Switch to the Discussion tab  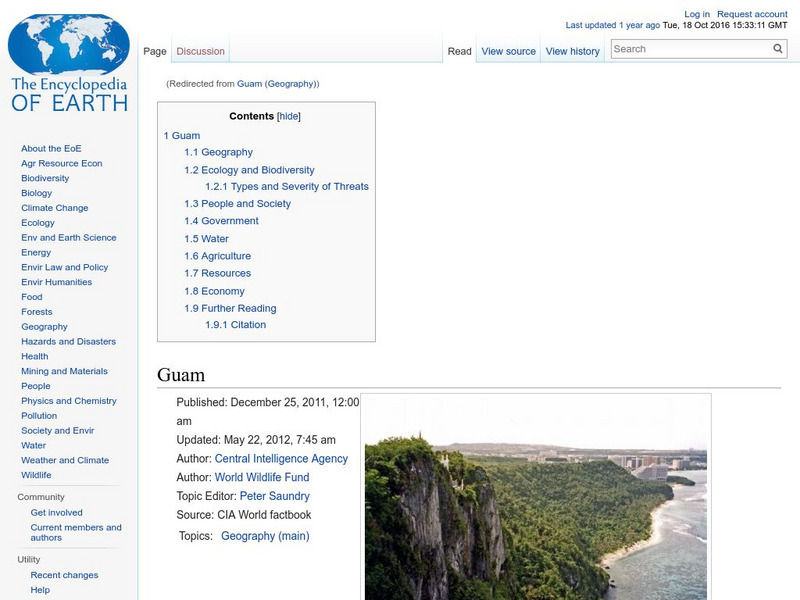[199, 50]
